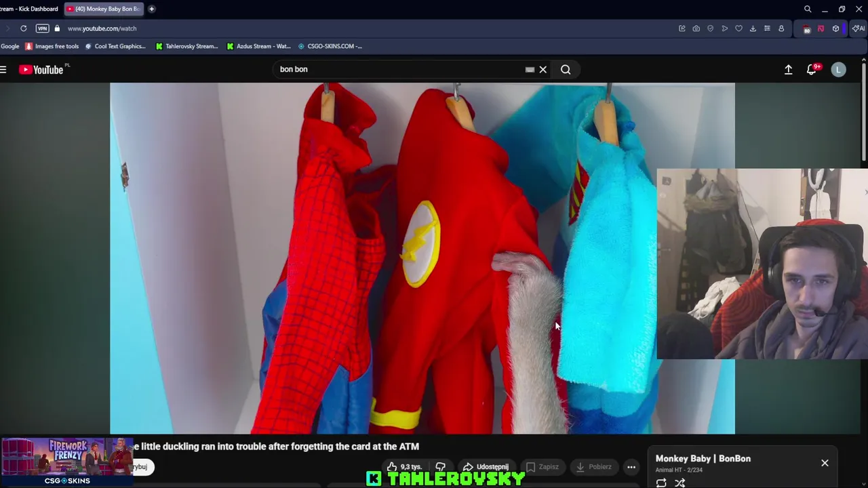Click the Udostępnij share button

pos(486,466)
